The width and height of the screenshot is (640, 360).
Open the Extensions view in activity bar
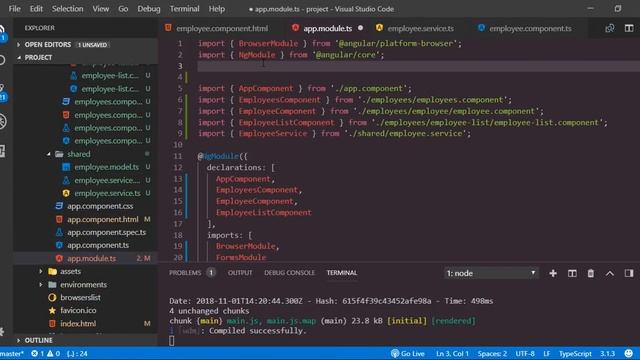(x=2, y=151)
